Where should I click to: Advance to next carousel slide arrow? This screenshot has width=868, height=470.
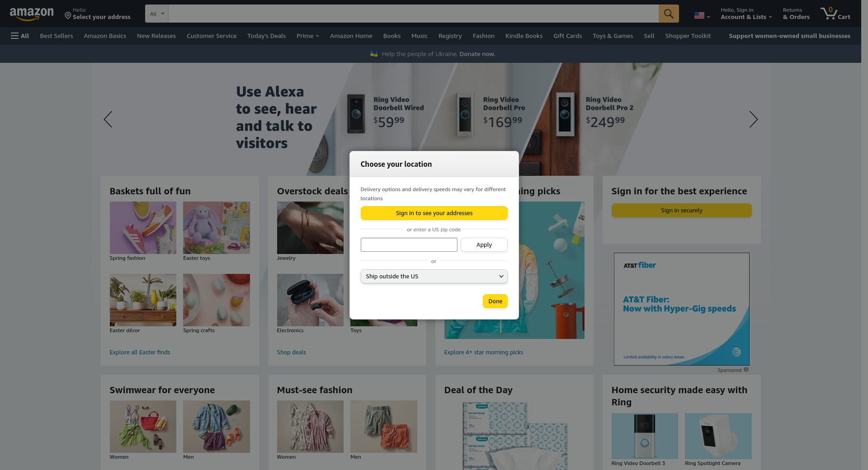click(753, 119)
